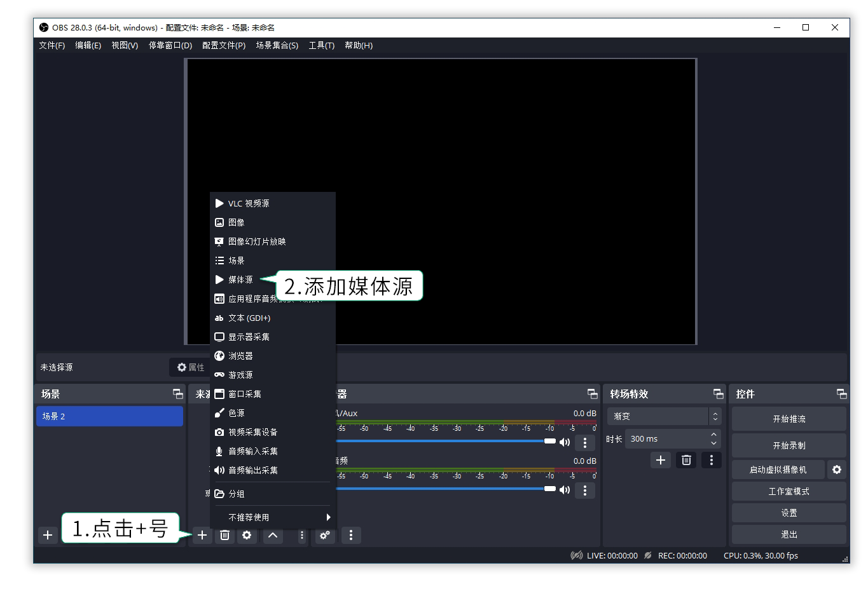Decrease the 300 ms duration value

coord(713,443)
